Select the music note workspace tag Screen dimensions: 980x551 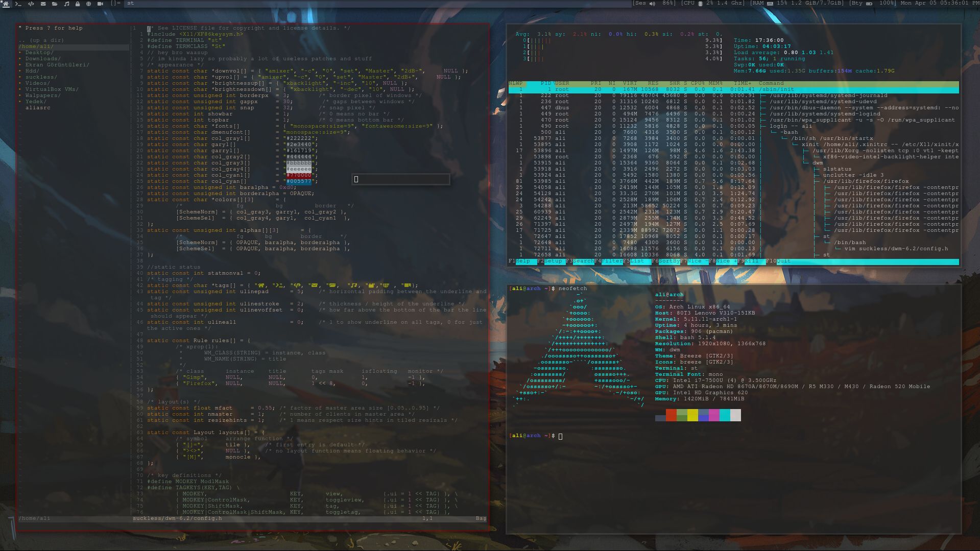click(x=66, y=4)
